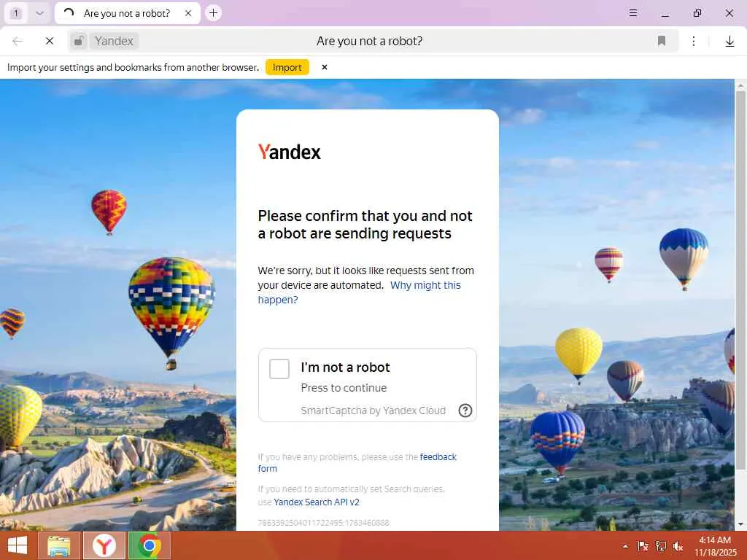Open the tab counter showing 1

click(x=16, y=13)
